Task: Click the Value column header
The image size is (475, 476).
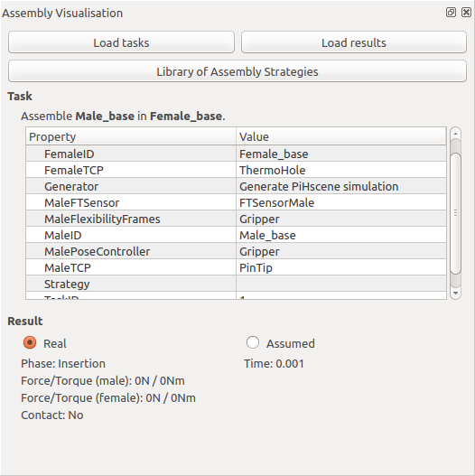Action: pos(341,136)
